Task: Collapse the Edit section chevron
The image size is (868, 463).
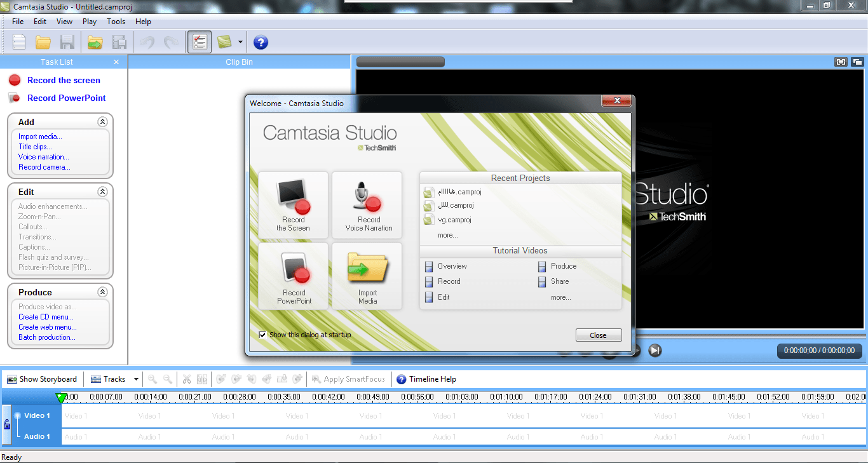Action: (x=102, y=191)
